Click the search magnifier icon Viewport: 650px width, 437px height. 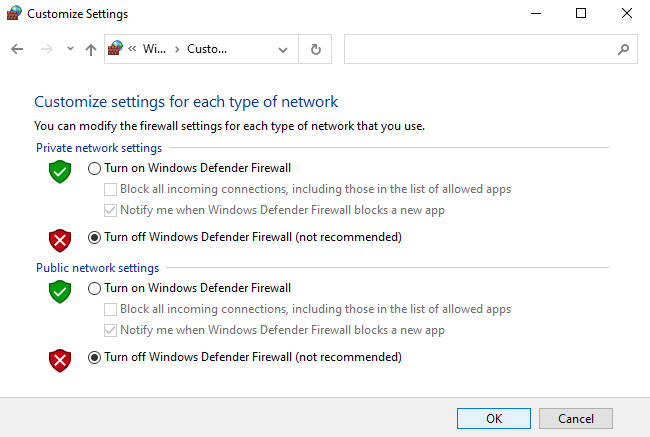point(623,49)
